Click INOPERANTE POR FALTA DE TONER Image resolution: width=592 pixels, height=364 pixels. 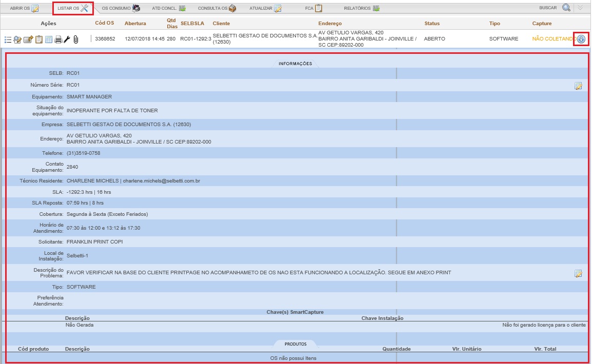(112, 111)
